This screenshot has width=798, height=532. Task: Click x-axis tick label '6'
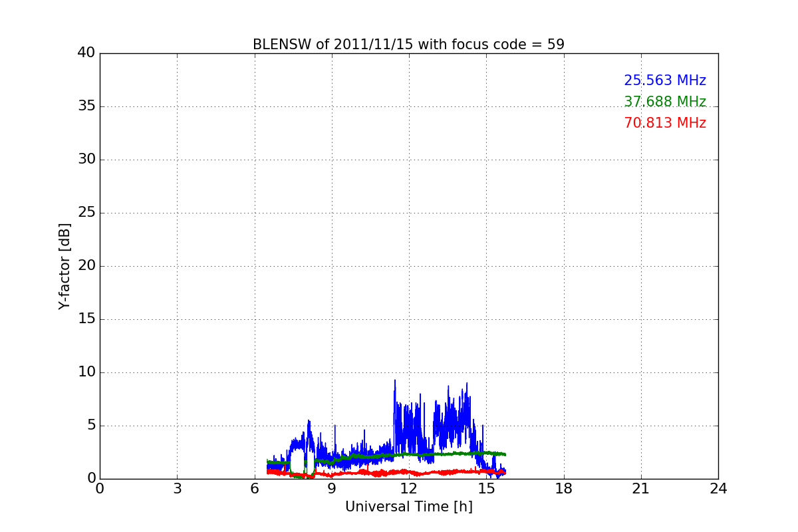click(x=255, y=489)
